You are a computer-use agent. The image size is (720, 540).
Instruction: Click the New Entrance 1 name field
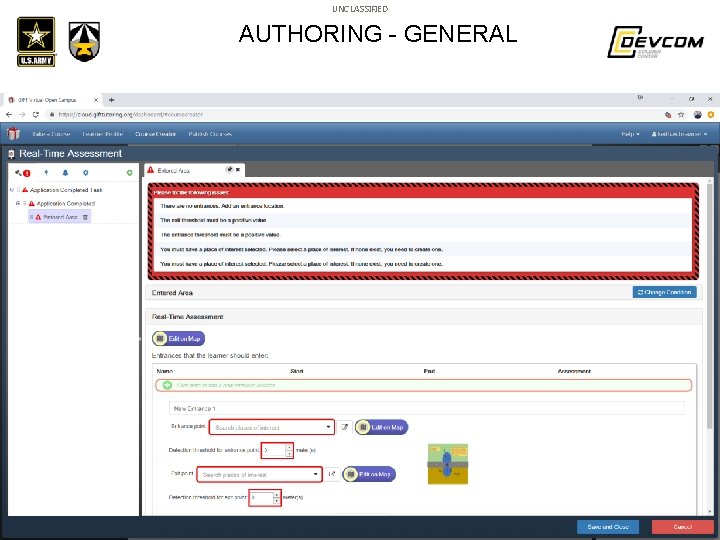coord(427,408)
